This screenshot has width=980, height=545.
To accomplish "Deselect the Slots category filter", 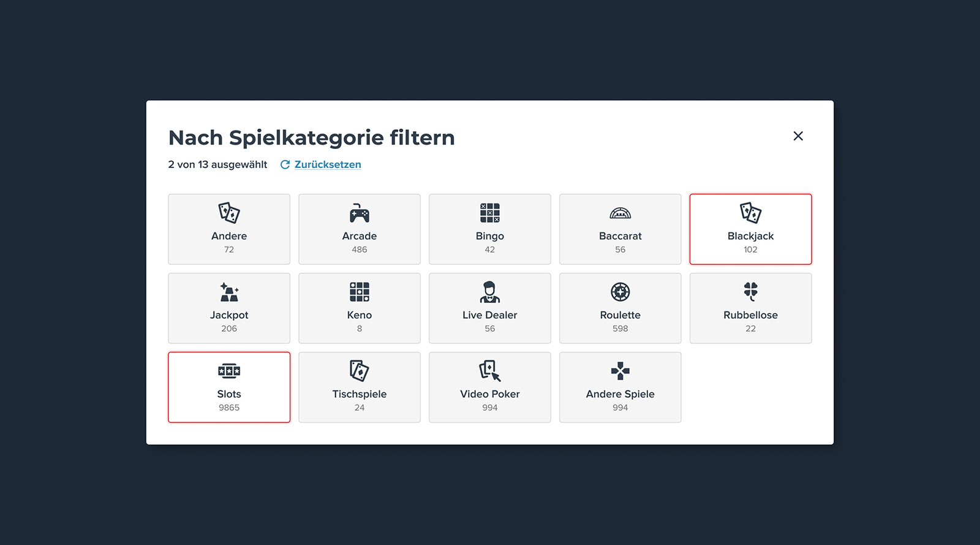I will tap(229, 387).
